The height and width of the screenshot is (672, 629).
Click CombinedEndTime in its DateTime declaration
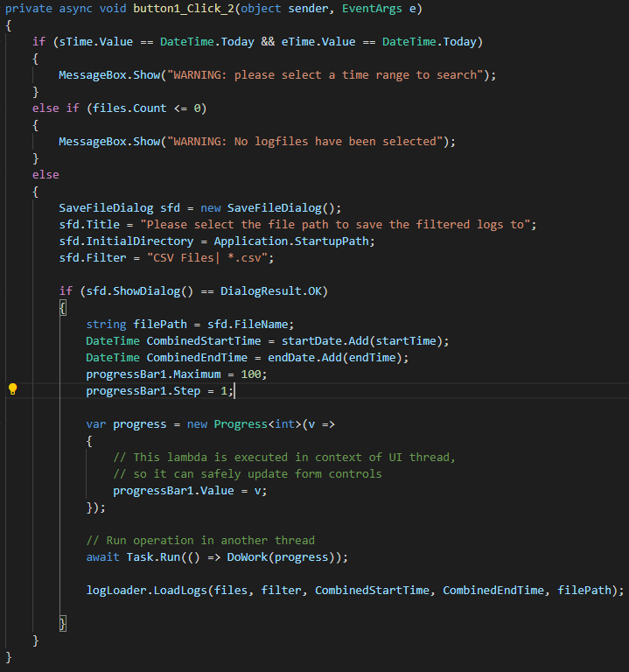click(197, 357)
